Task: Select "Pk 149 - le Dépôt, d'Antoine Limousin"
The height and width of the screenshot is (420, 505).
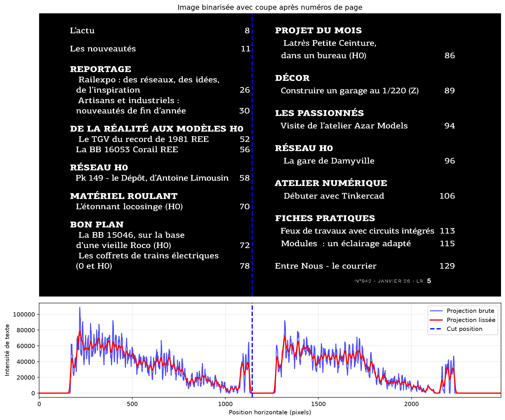Action: (152, 178)
